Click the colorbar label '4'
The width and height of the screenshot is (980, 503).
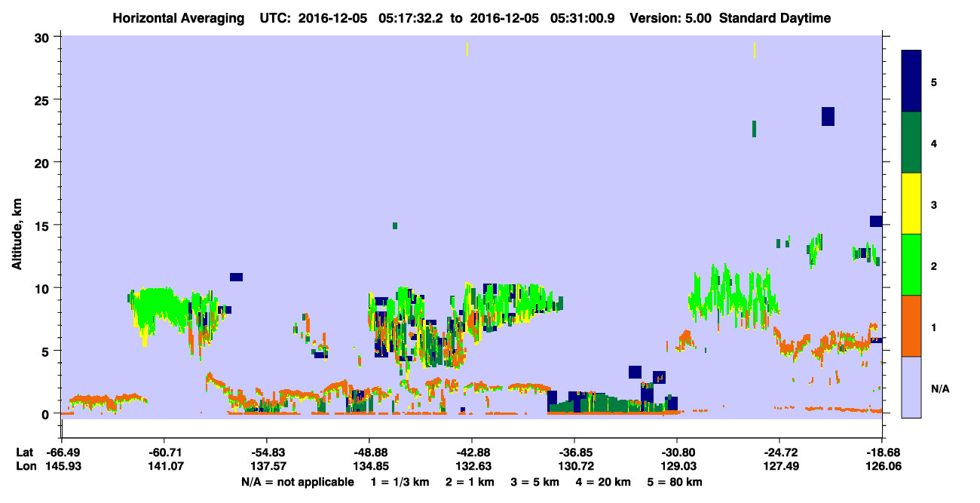coord(934,143)
